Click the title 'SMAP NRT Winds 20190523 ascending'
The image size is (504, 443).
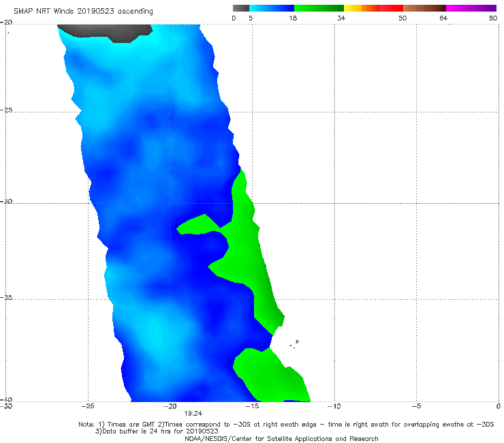click(x=83, y=11)
